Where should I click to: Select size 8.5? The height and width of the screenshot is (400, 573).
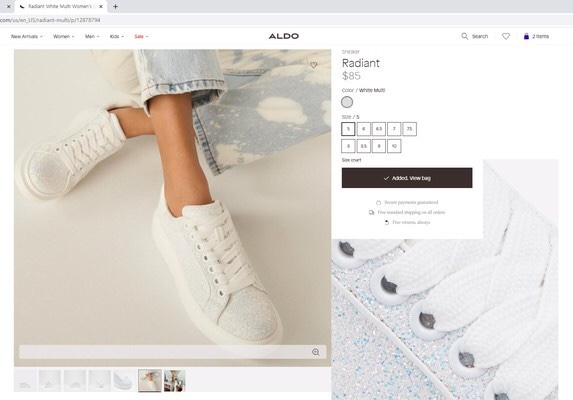pos(364,146)
